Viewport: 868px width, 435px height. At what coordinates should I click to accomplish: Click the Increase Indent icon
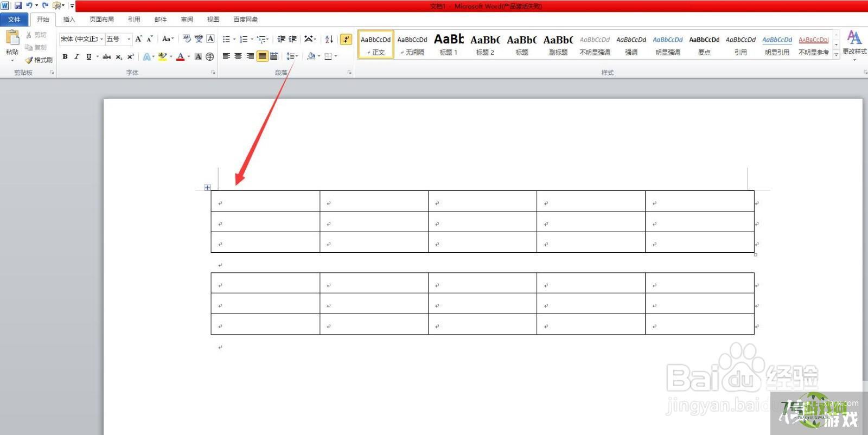[x=293, y=39]
